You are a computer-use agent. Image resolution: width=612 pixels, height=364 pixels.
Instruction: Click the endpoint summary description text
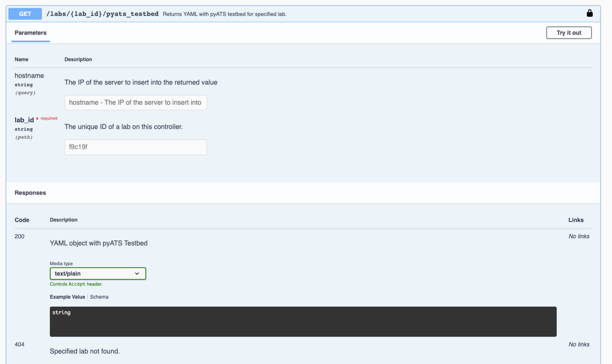(x=225, y=14)
